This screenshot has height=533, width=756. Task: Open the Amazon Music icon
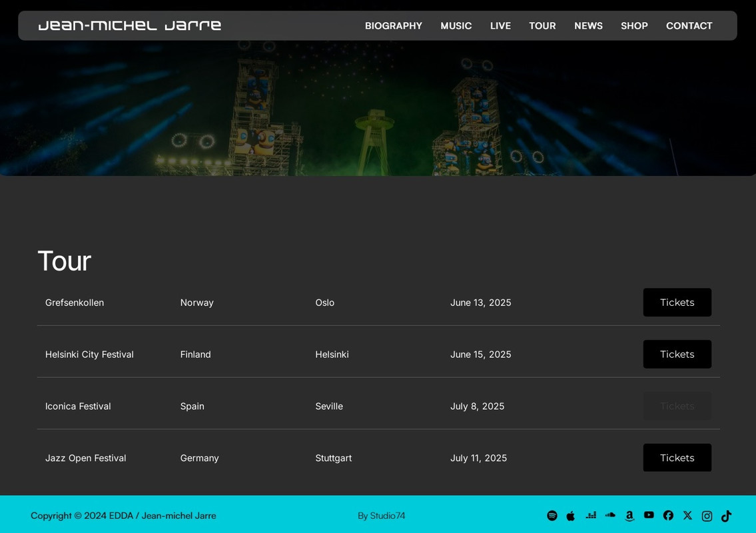[x=629, y=516]
